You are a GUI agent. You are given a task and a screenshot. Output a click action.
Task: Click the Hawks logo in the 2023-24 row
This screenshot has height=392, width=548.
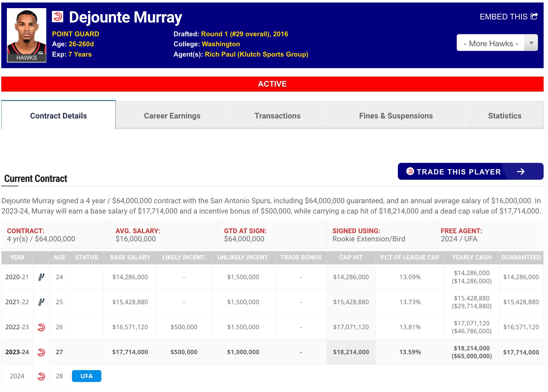[x=41, y=352]
